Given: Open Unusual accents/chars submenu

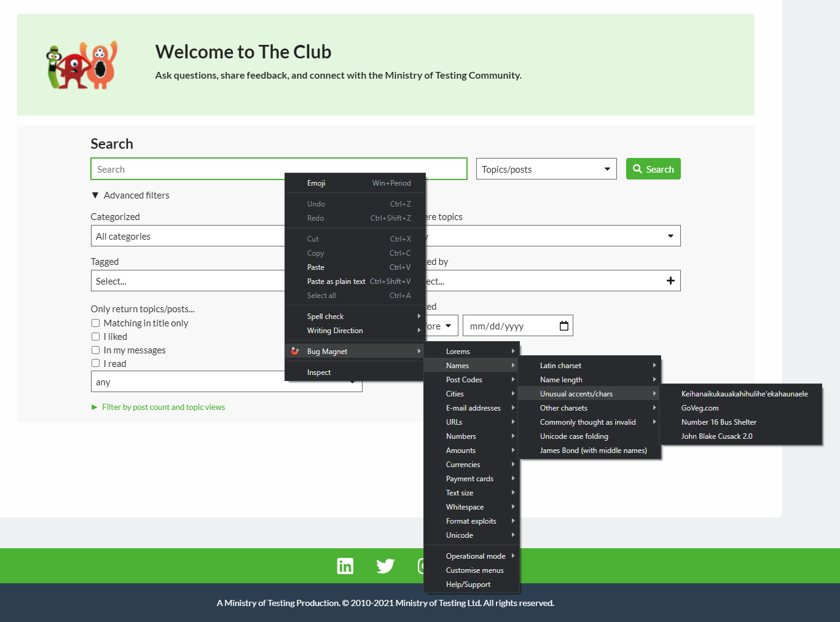Looking at the screenshot, I should pos(590,394).
